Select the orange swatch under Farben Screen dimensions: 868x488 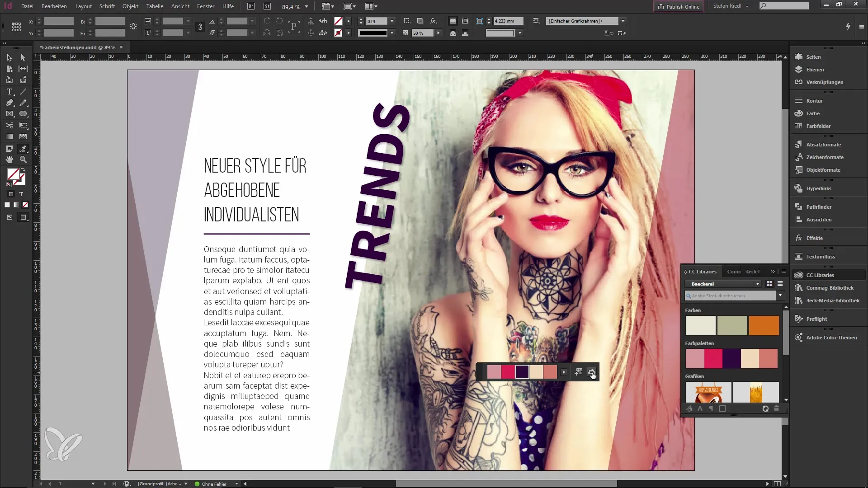[x=764, y=325]
